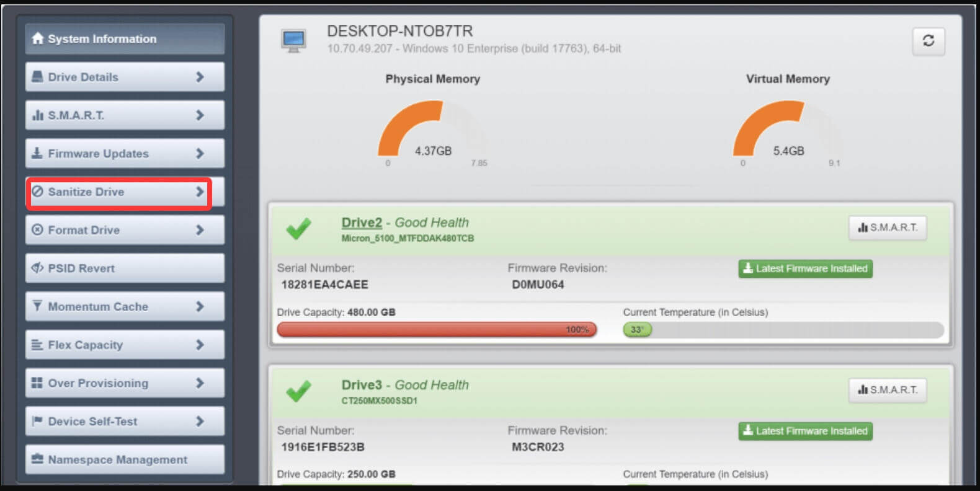Open the System Information menu item
The width and height of the screenshot is (980, 491).
(125, 38)
